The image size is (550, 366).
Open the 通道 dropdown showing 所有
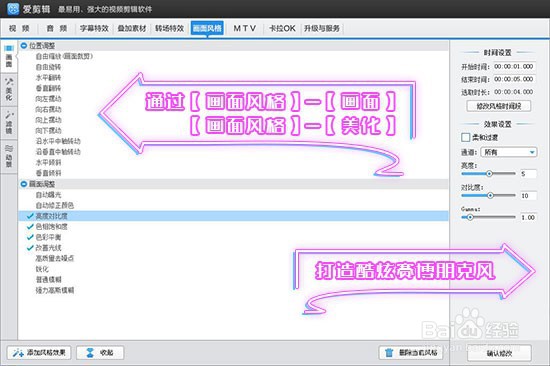(x=509, y=152)
